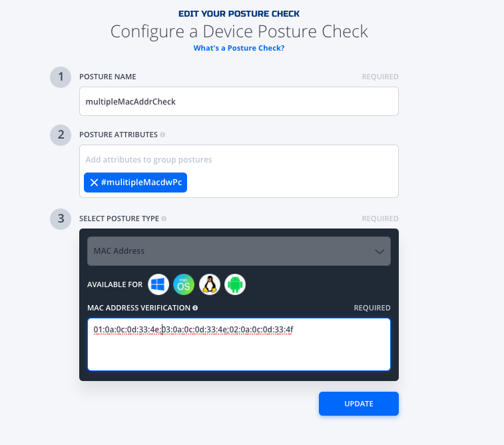Click the #mulitipleMacdwPc tag label
Image resolution: width=504 pixels, height=445 pixels.
click(141, 183)
